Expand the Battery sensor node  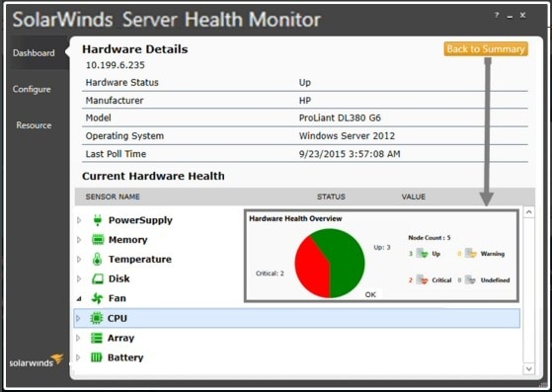79,357
